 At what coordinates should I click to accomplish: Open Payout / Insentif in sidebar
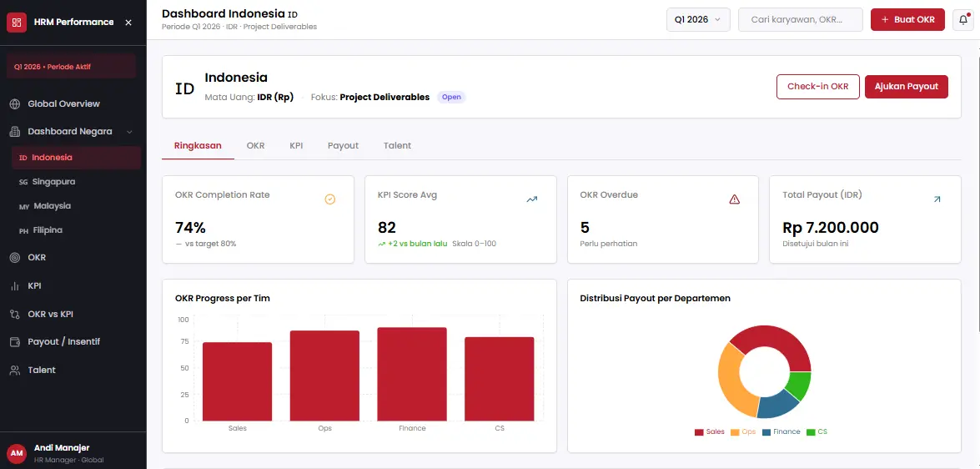tap(63, 342)
